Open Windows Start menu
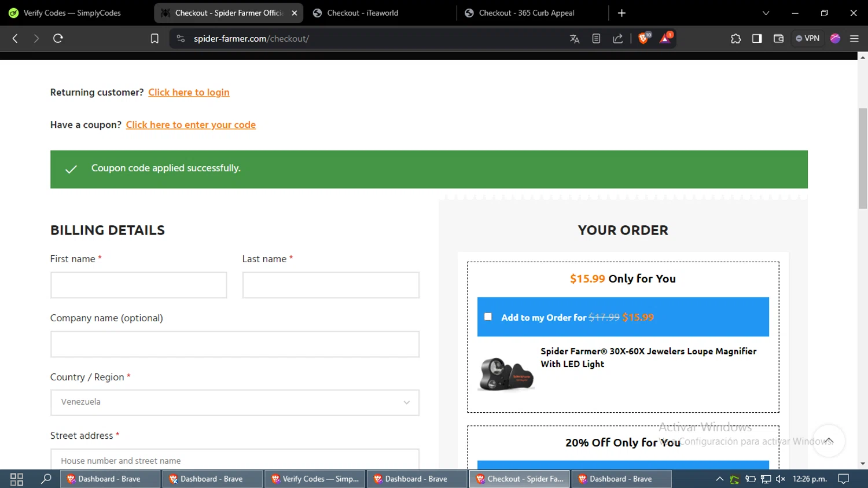The height and width of the screenshot is (488, 868). point(16,479)
